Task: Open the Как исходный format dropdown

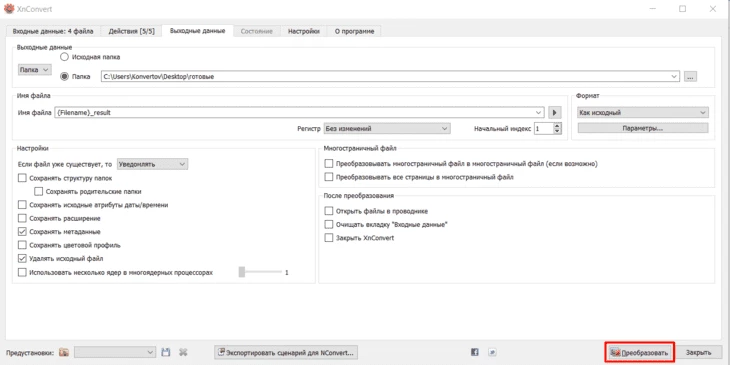Action: pos(643,113)
